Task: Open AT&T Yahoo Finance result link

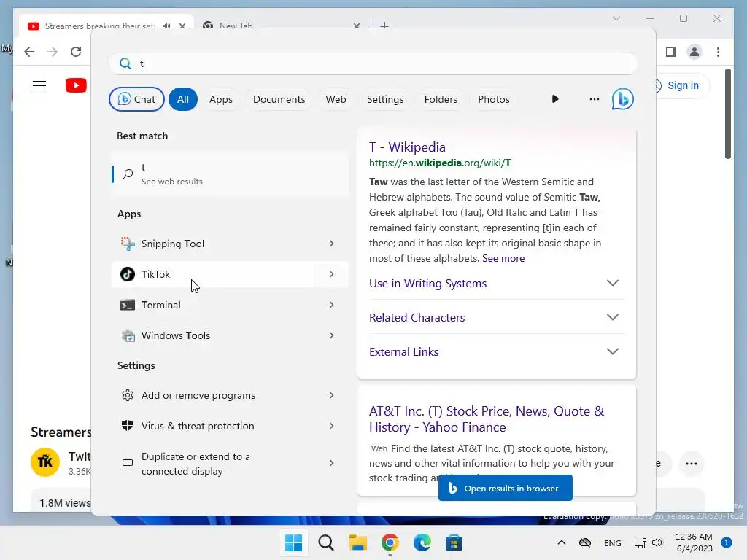Action: click(x=487, y=419)
